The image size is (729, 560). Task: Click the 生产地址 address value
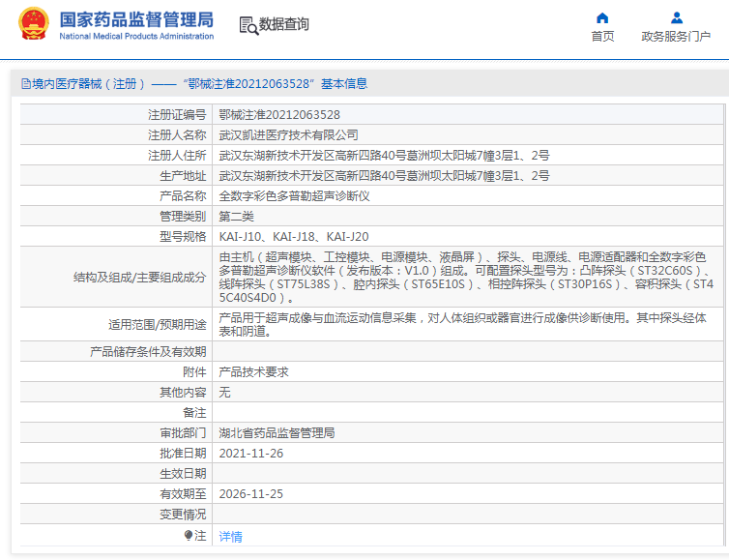coord(384,176)
